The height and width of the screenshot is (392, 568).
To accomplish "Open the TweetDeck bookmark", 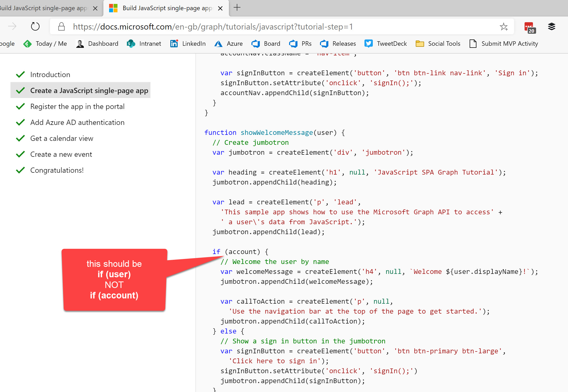I will 391,43.
